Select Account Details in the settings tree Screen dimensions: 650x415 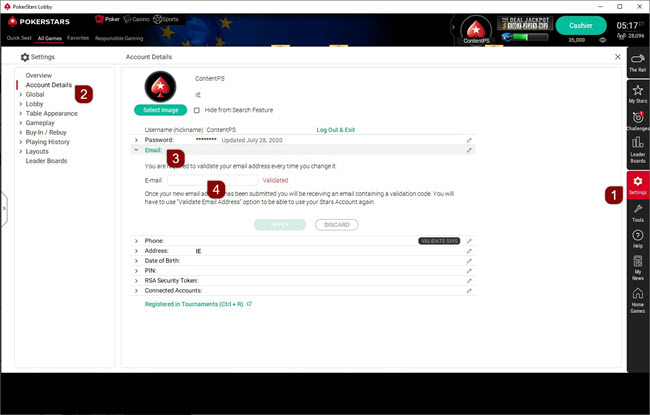49,85
